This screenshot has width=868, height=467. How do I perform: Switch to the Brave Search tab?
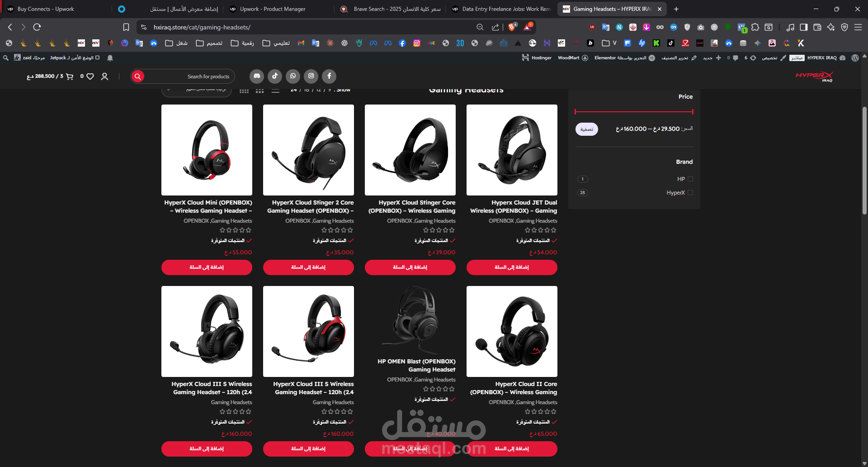coord(391,9)
